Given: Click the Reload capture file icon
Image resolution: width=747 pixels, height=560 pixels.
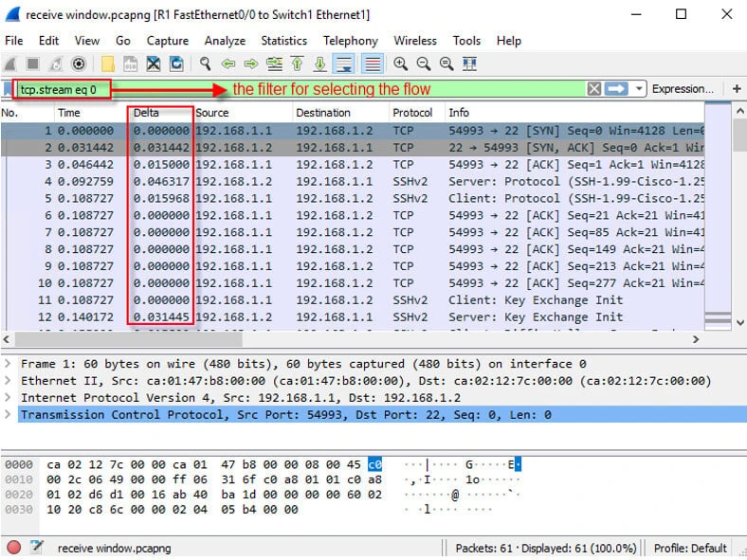Looking at the screenshot, I should pyautogui.click(x=176, y=63).
